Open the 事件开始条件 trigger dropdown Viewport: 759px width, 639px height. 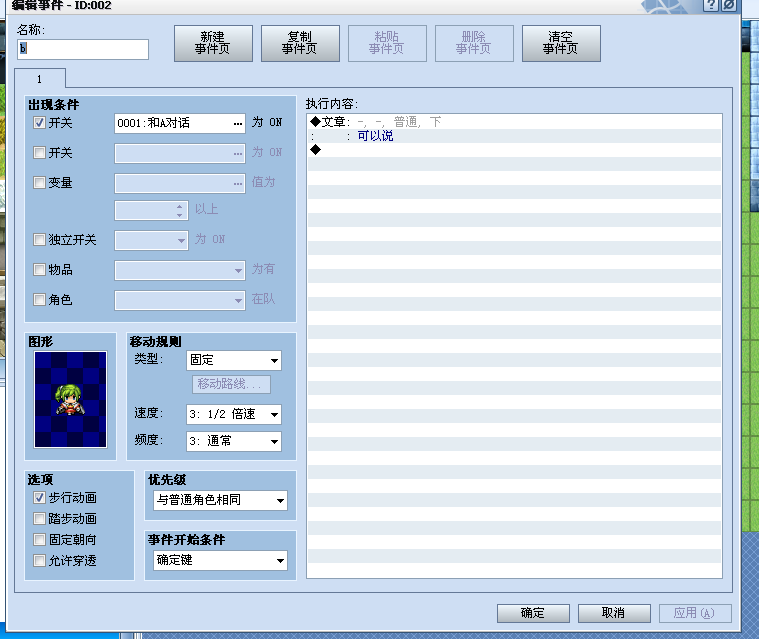221,560
